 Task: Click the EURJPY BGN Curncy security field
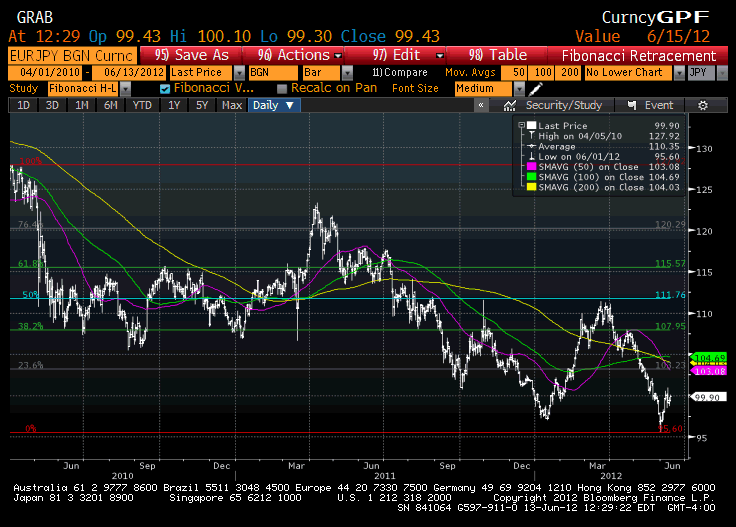[72, 56]
